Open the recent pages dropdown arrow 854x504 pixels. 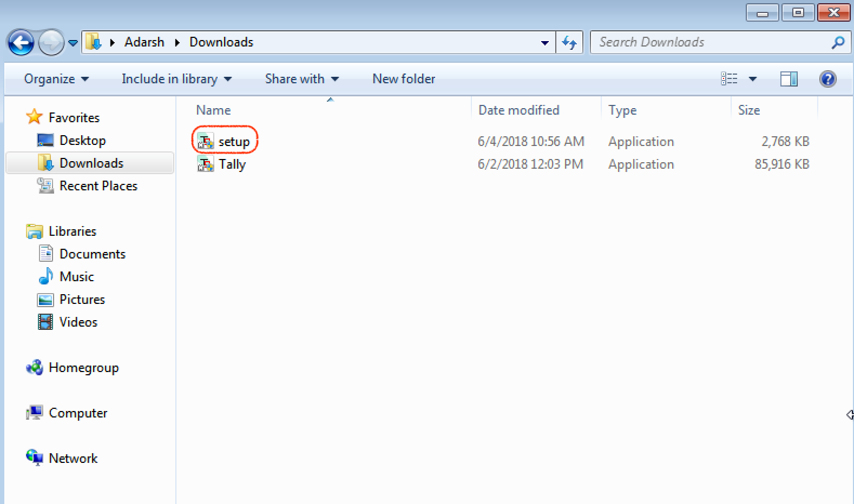(x=73, y=43)
